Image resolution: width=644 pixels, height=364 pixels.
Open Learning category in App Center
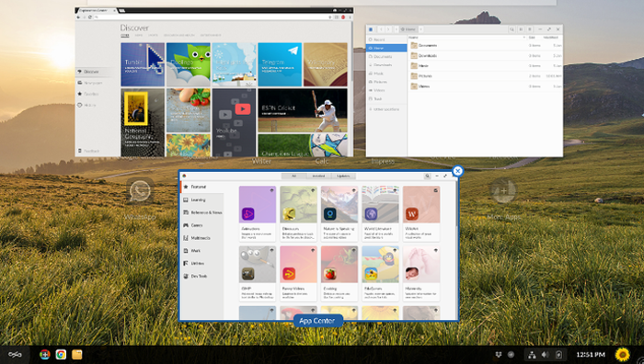point(201,199)
